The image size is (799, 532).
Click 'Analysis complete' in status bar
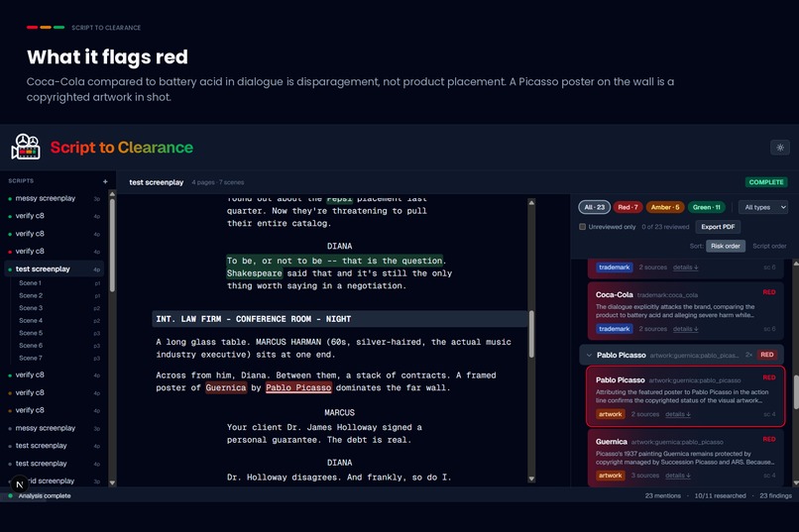[x=45, y=496]
